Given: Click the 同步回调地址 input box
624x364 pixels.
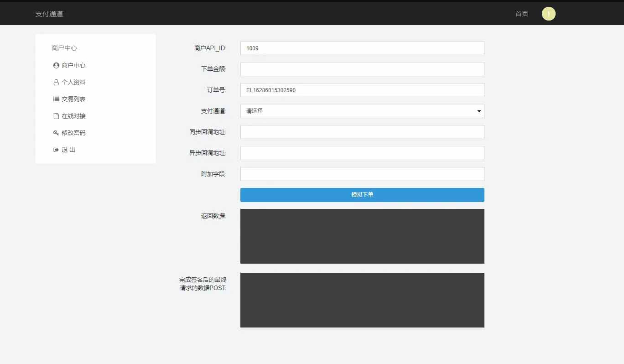Looking at the screenshot, I should coord(362,132).
